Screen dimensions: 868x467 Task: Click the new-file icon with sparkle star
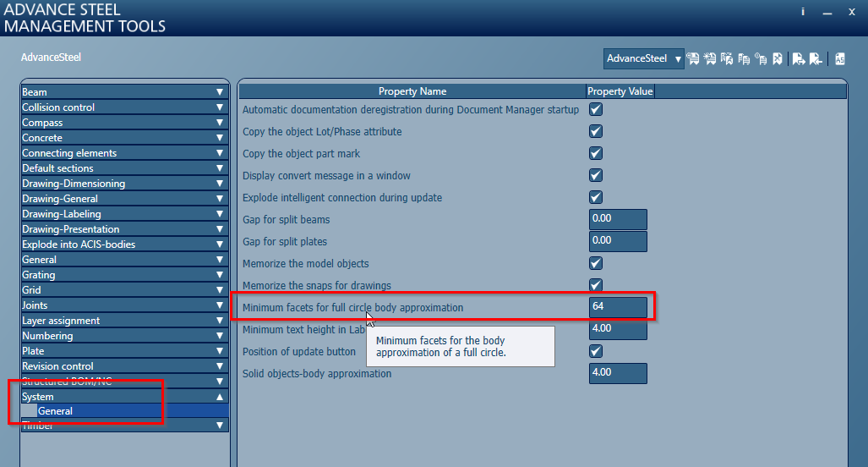pyautogui.click(x=710, y=58)
